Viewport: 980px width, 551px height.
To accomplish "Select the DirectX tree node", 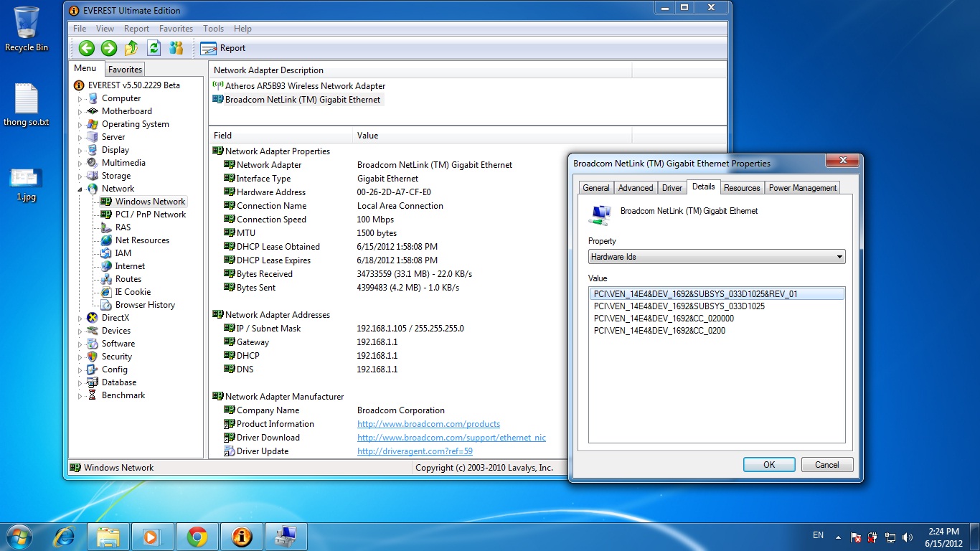I will [x=115, y=318].
